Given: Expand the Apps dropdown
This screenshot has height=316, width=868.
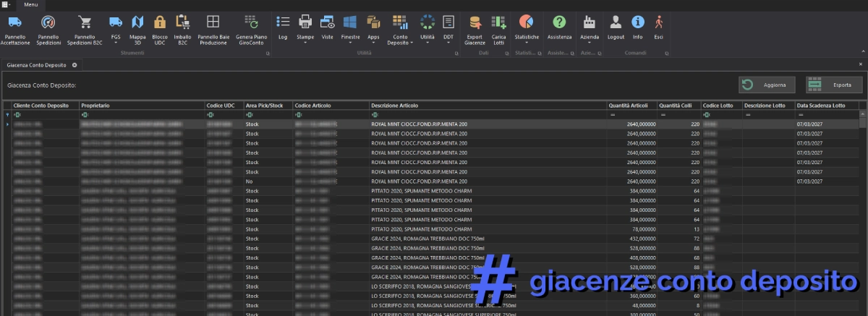Looking at the screenshot, I should coord(374,42).
